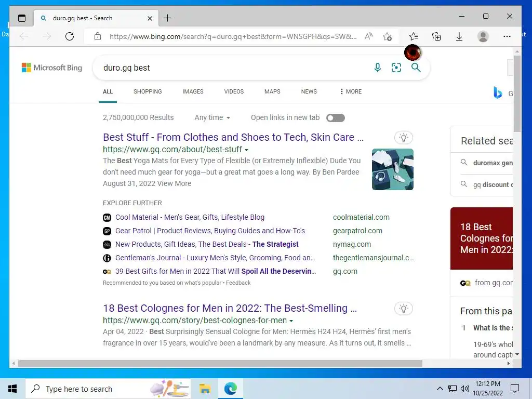Open the Any time filter dropdown
The width and height of the screenshot is (532, 399).
[212, 118]
